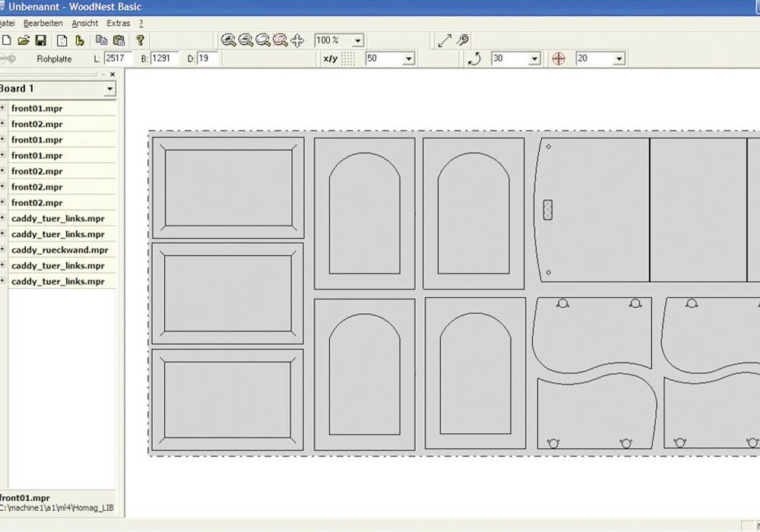Click the yellow export icon beside page icon
Image resolution: width=760 pixels, height=532 pixels.
(80, 40)
